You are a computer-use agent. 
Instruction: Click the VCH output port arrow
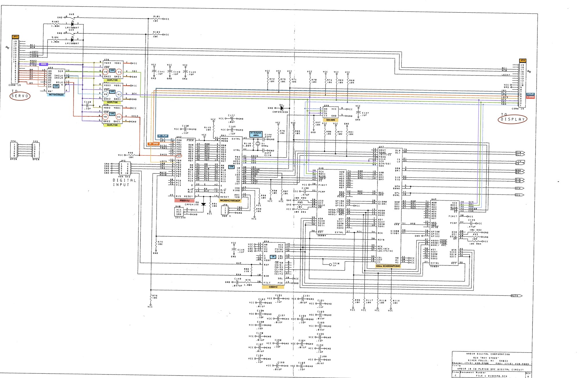click(x=520, y=188)
